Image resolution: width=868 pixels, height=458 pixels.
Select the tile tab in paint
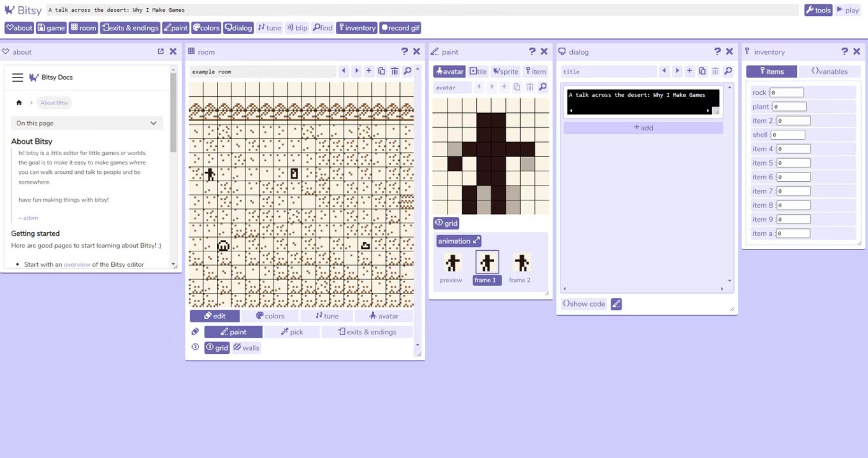click(x=478, y=71)
